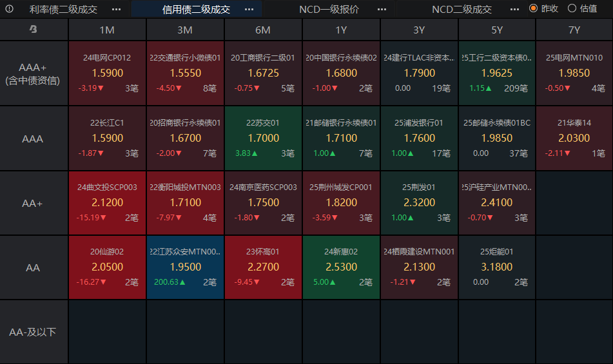Click the 7Y column header
613x364 pixels.
(x=574, y=30)
